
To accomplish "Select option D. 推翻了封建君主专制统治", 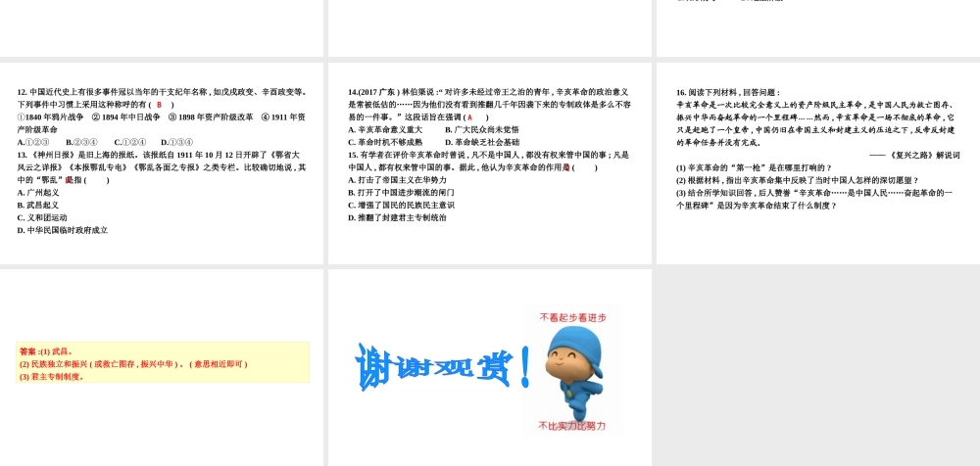I will (x=398, y=217).
